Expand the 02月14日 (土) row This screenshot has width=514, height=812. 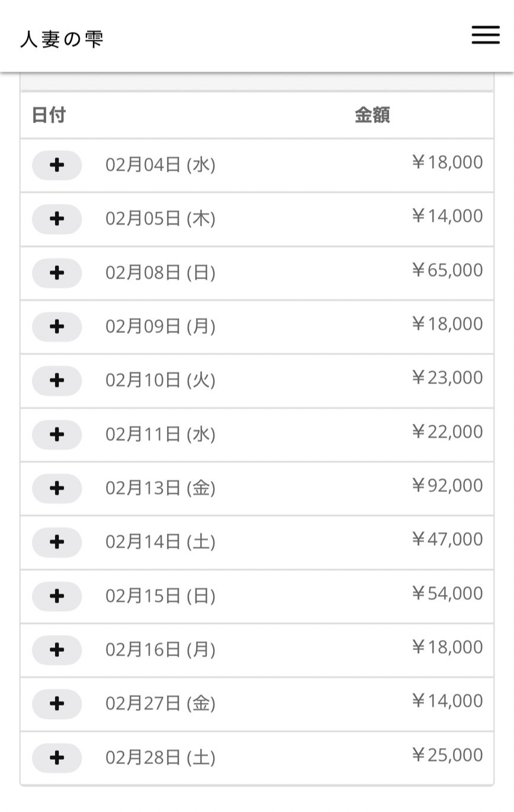[x=57, y=542]
